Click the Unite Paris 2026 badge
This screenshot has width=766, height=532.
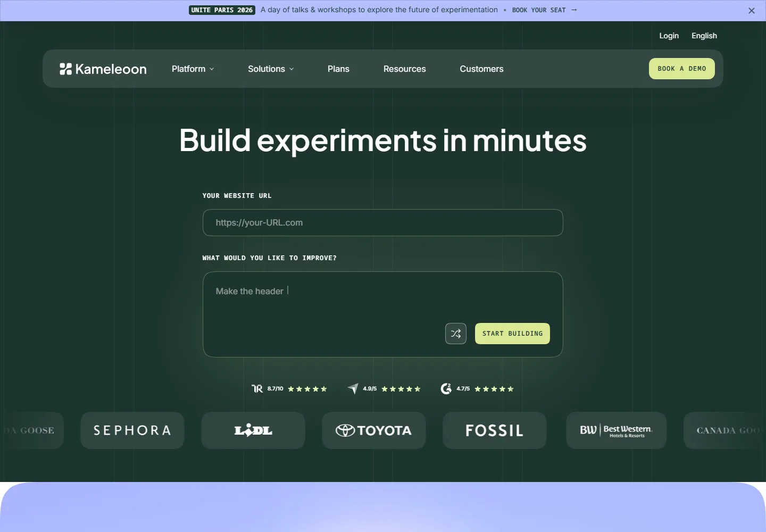click(222, 10)
